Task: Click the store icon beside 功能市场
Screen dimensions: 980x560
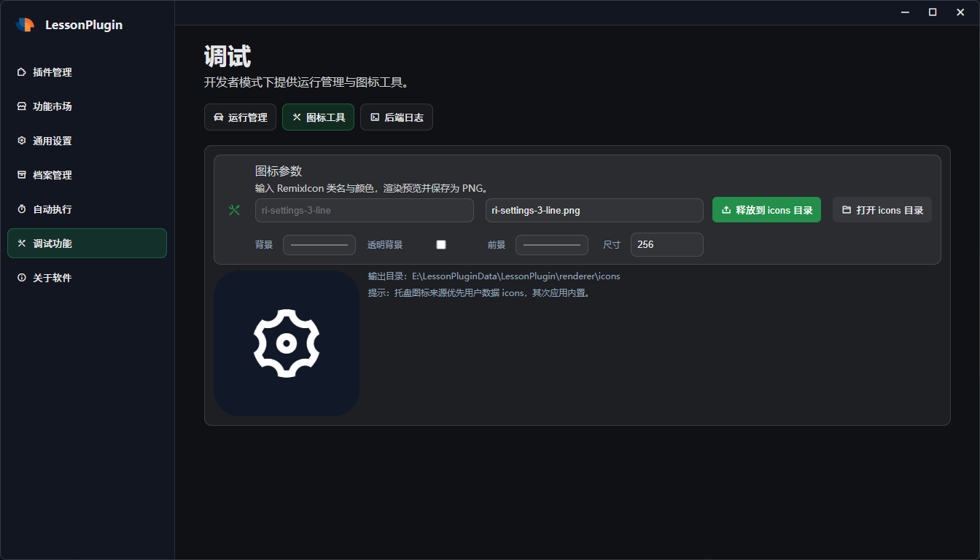Action: [x=22, y=106]
